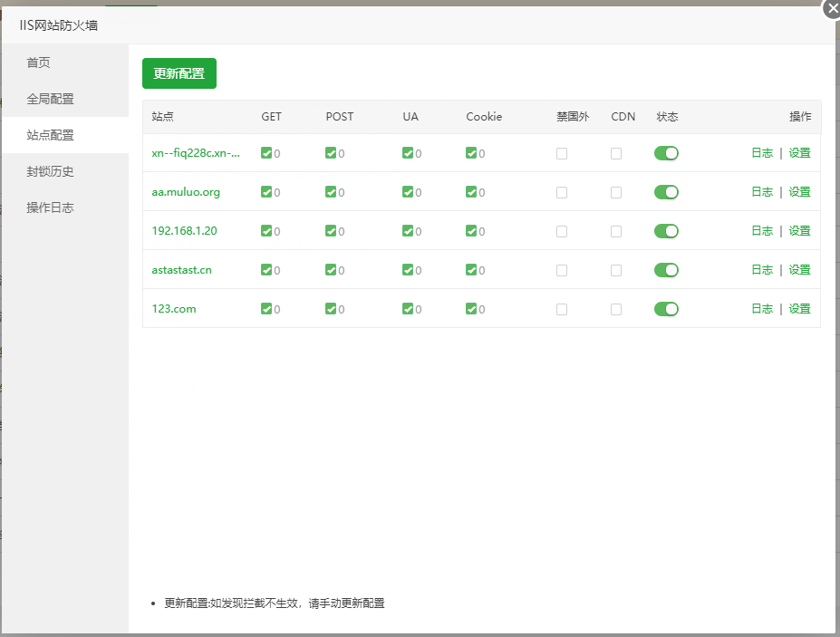Image resolution: width=840 pixels, height=637 pixels.
Task: Enable CDN for 192.168.1.20
Action: 616,231
